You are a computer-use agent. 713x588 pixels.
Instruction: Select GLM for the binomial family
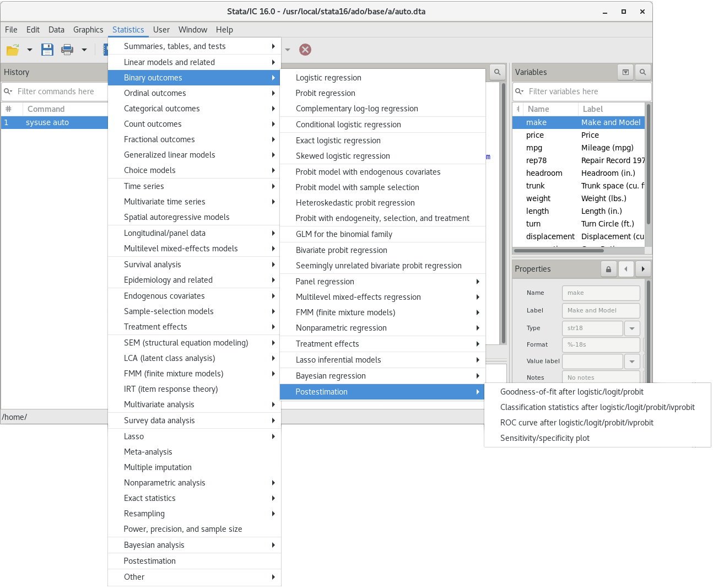[x=382, y=234]
